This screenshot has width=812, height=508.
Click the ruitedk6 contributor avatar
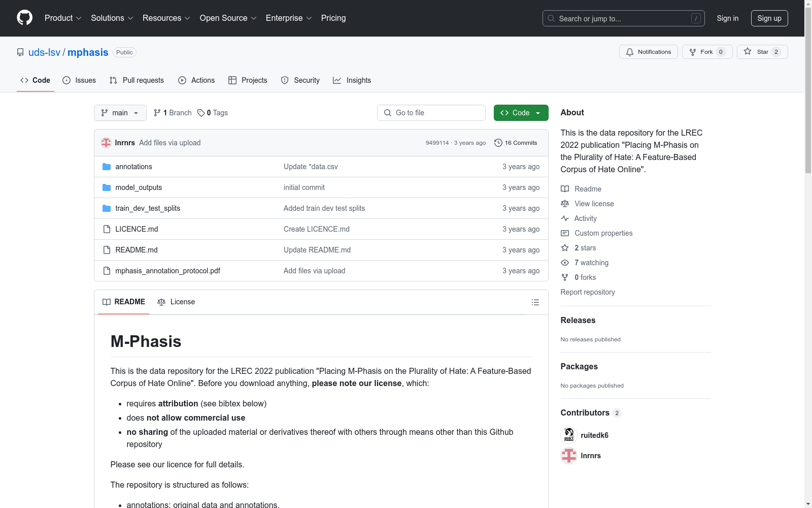pyautogui.click(x=569, y=435)
